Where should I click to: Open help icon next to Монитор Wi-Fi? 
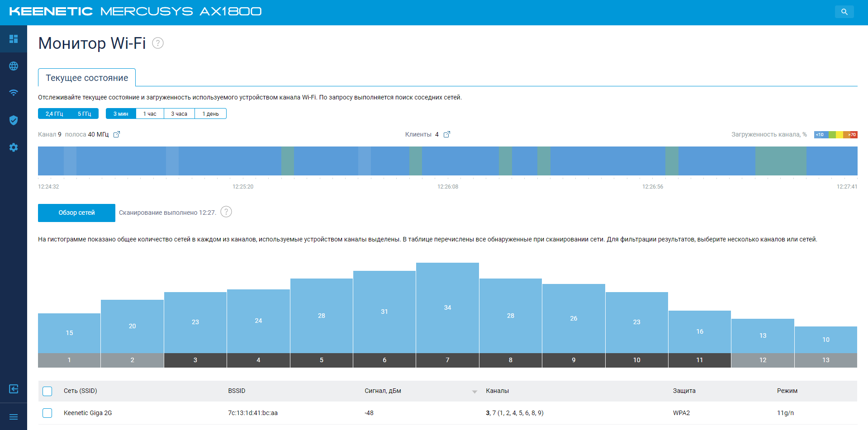coord(157,43)
